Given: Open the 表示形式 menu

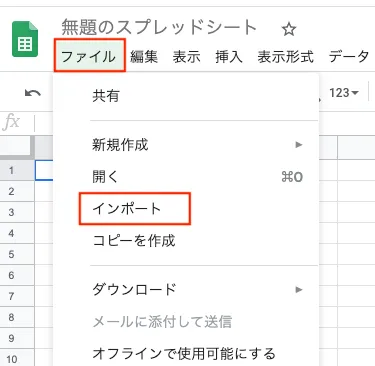Looking at the screenshot, I should pyautogui.click(x=286, y=56).
